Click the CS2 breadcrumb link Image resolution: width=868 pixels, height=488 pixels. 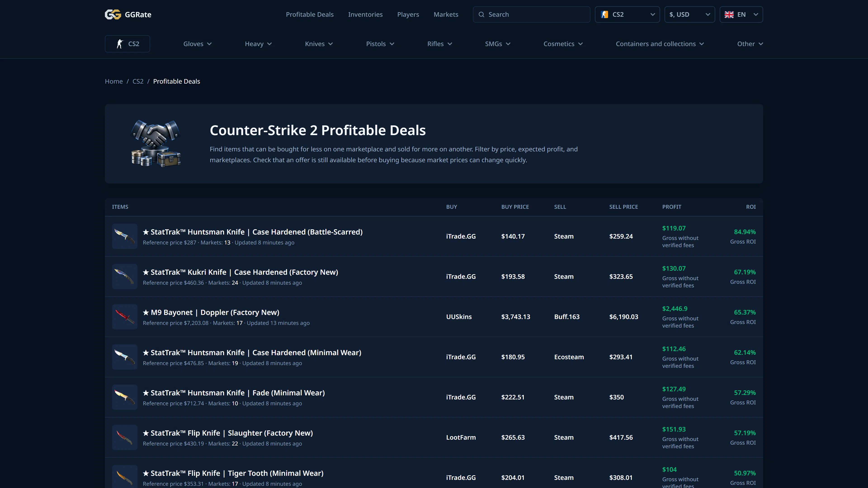tap(138, 81)
